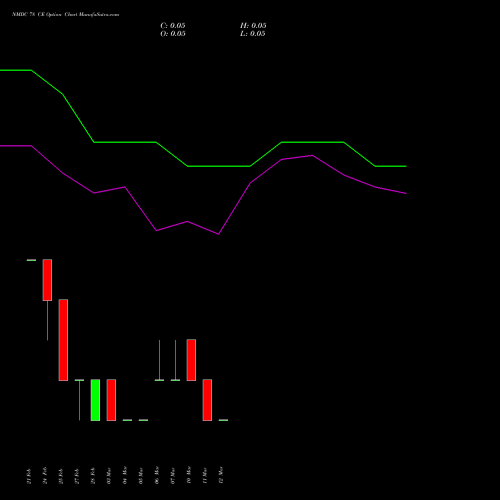
Task: Click the '03 Mar' date label
Action: [x=109, y=475]
